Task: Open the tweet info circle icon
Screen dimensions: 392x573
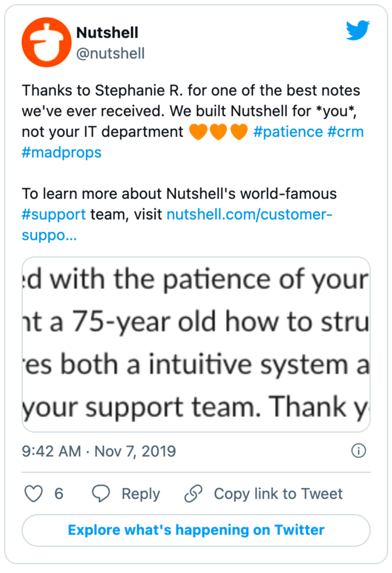Action: click(x=358, y=451)
